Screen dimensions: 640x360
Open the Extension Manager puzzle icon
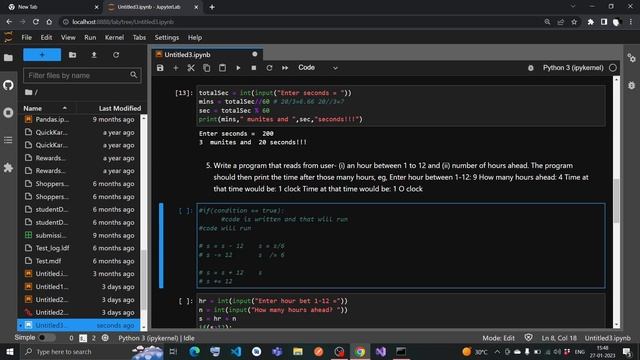tap(8, 167)
